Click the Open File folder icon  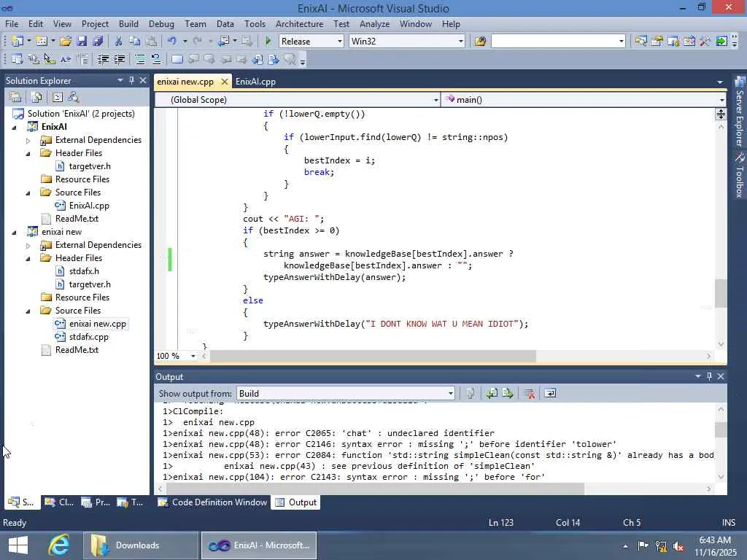[66, 42]
